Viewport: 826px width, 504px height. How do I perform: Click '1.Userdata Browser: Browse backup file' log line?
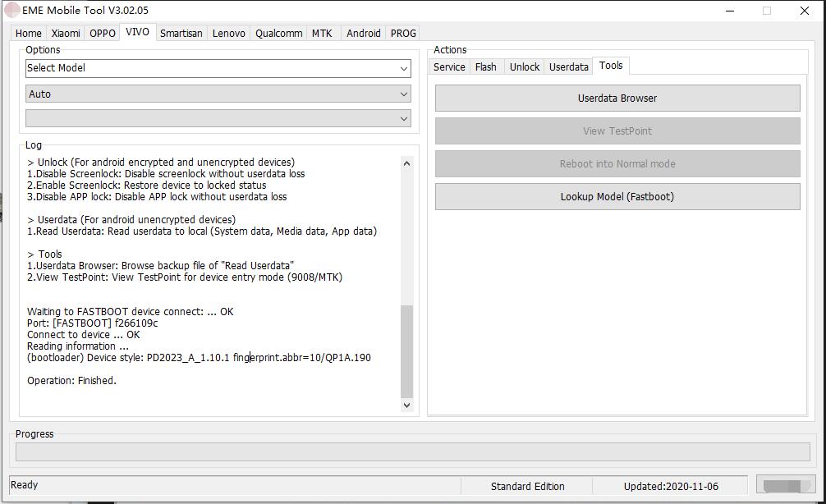[160, 265]
